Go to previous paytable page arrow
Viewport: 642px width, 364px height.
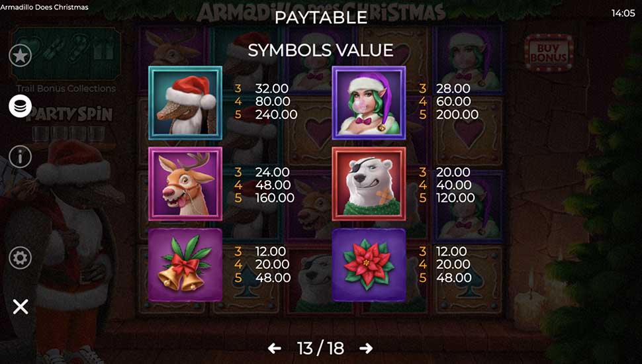pyautogui.click(x=274, y=348)
